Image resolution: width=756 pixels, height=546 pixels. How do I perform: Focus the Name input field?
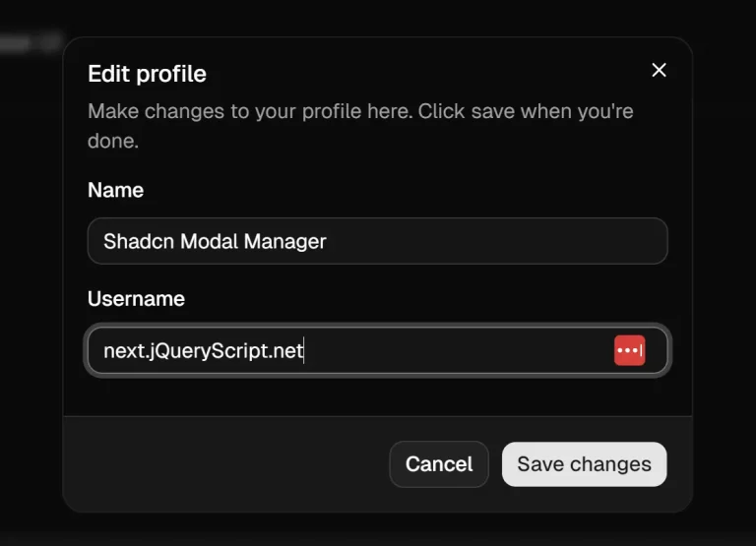coord(378,241)
